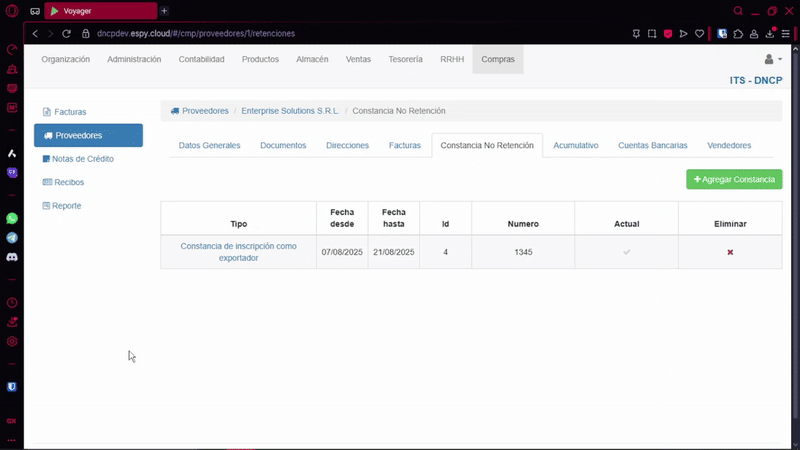Click the red X delete icon in the row

coord(730,252)
